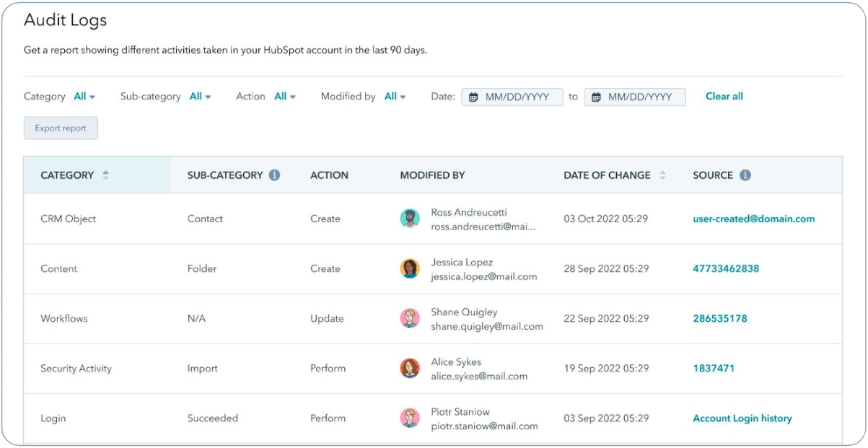868x448 pixels.
Task: Click Alice Sykes's avatar
Action: click(410, 368)
